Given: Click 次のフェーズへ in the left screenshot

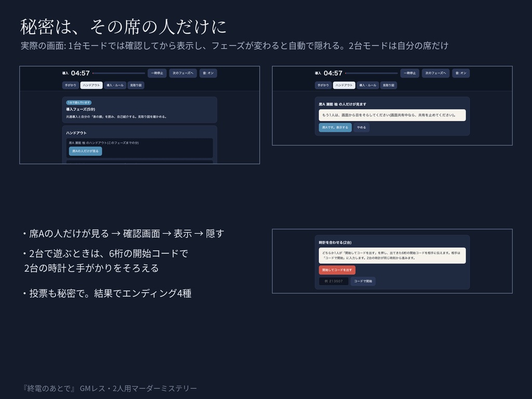Looking at the screenshot, I should 183,73.
